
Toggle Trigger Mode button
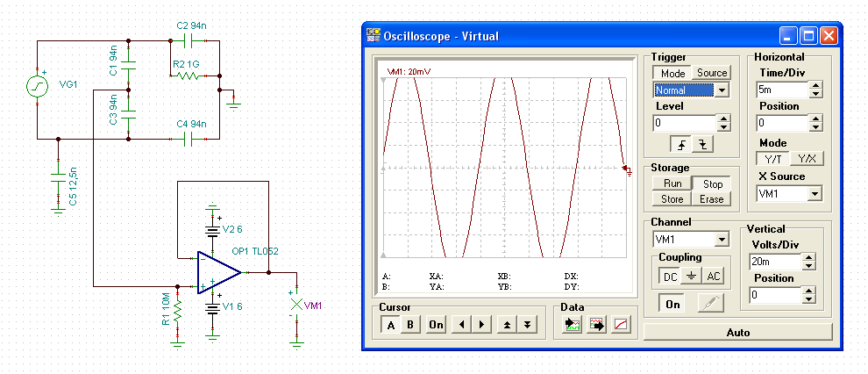pyautogui.click(x=672, y=73)
